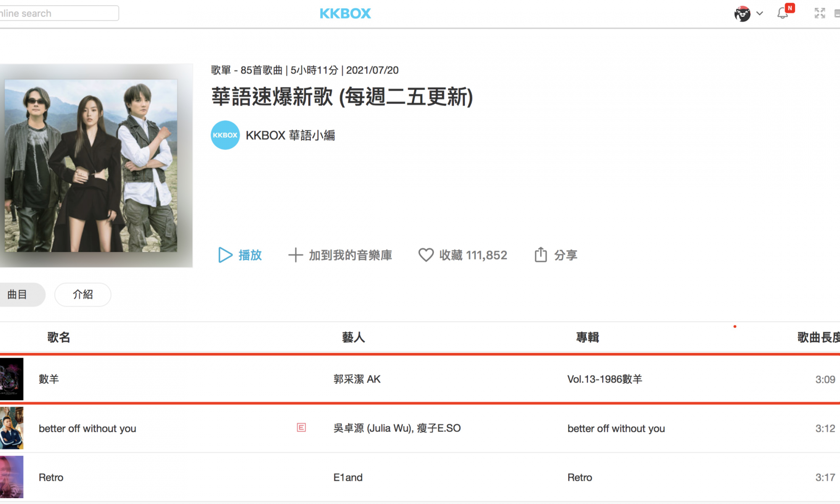Click the KKBOX 華語小編 curator name
840x504 pixels.
(x=290, y=135)
